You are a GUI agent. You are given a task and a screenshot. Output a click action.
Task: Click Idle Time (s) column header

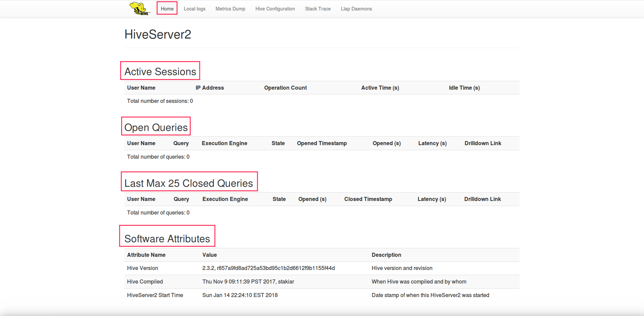(464, 88)
